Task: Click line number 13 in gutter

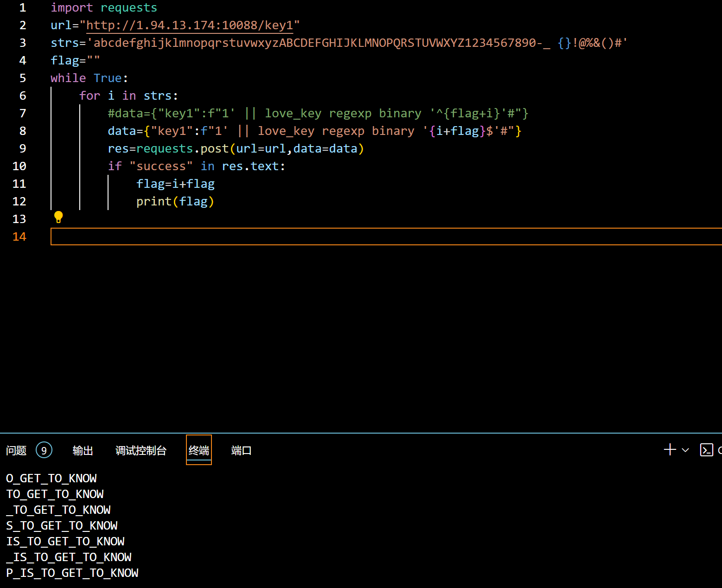Action: pyautogui.click(x=19, y=219)
